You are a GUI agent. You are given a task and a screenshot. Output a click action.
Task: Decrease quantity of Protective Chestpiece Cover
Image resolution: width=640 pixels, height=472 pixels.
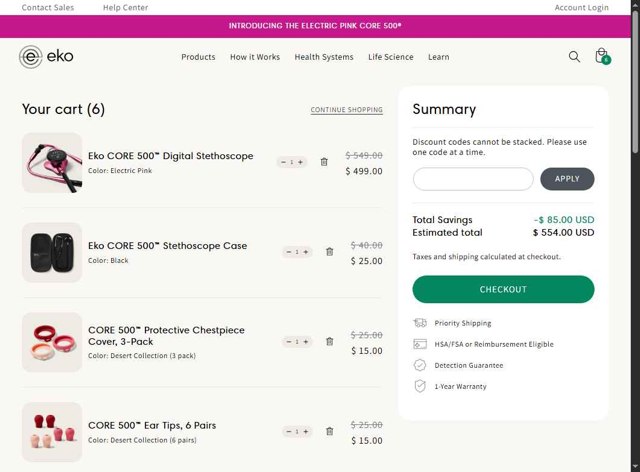[289, 342]
